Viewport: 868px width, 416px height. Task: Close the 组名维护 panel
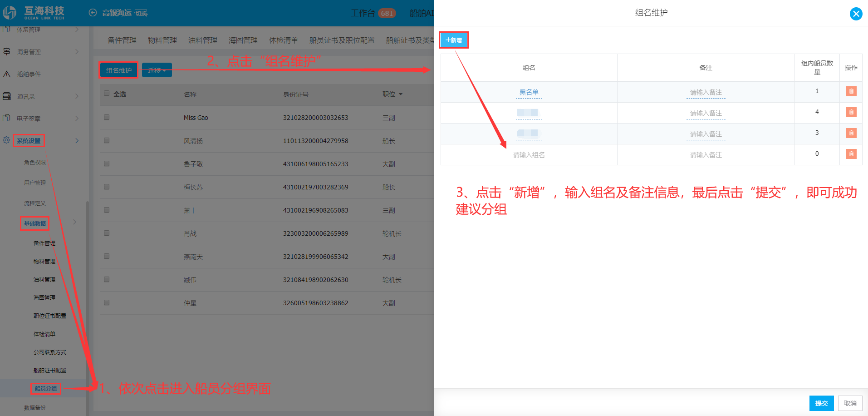pos(856,14)
